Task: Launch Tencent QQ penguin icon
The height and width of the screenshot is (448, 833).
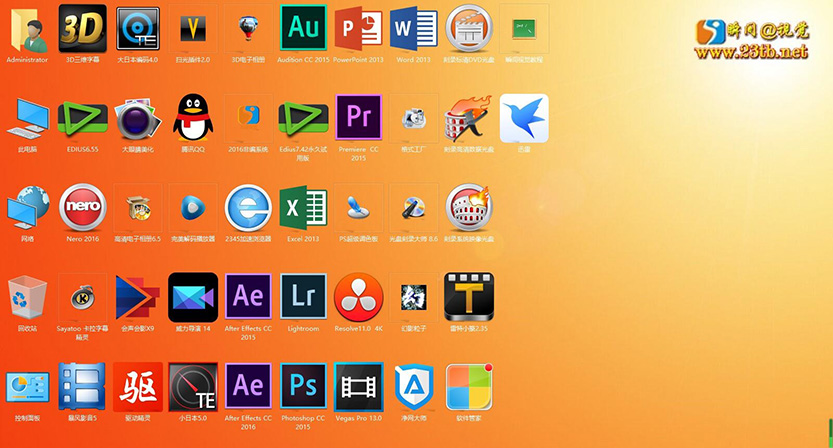Action: click(x=193, y=117)
